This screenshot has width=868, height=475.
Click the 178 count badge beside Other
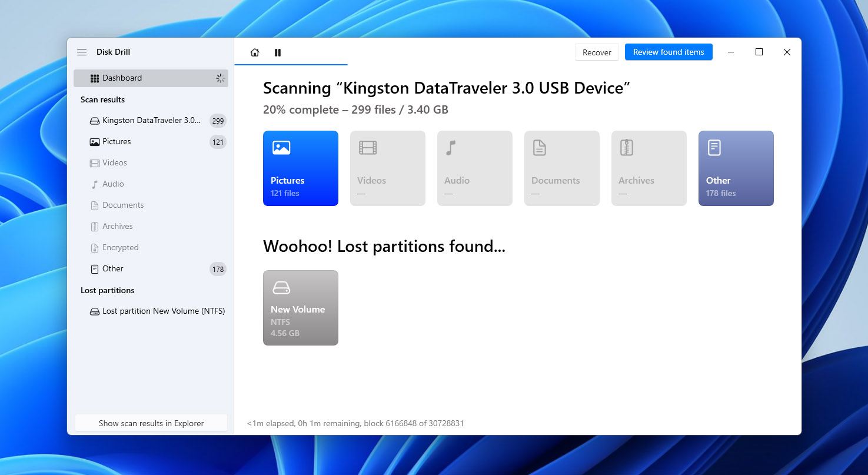point(218,270)
